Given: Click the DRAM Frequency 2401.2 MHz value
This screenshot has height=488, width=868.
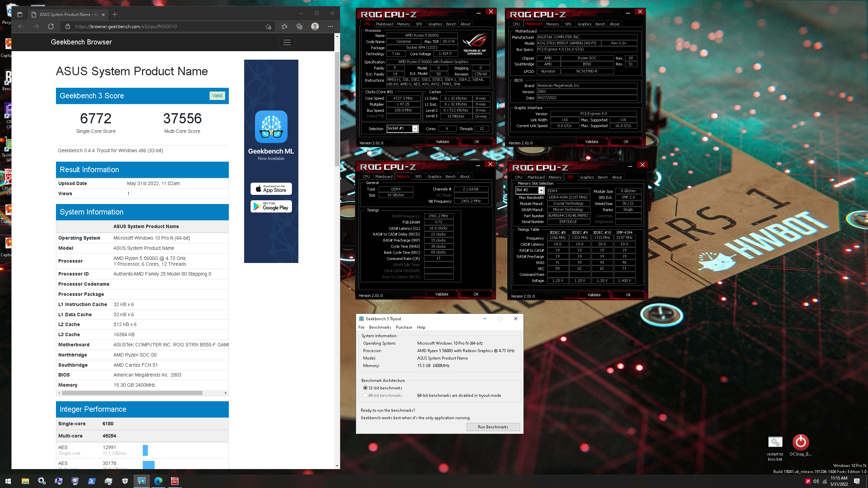Looking at the screenshot, I should coord(438,216).
